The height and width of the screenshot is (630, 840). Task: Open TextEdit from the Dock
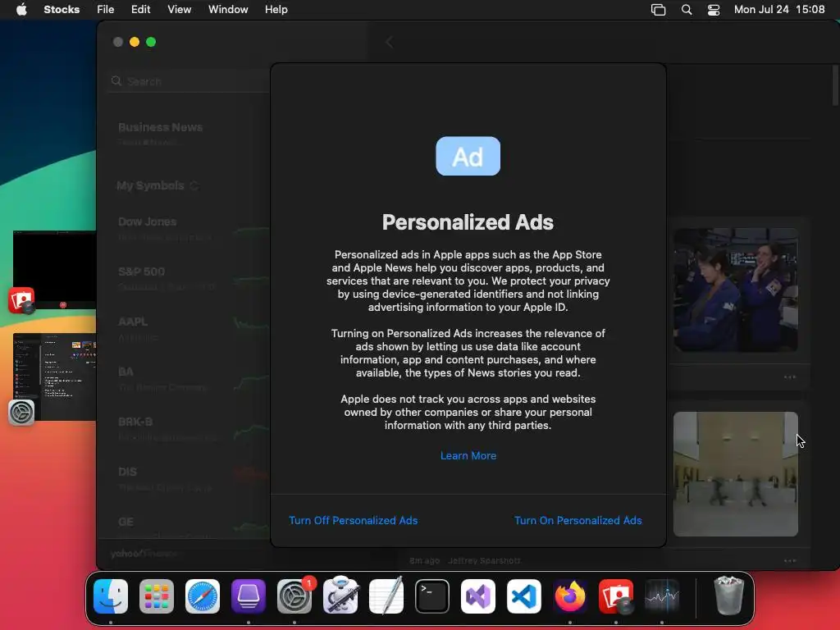click(386, 596)
